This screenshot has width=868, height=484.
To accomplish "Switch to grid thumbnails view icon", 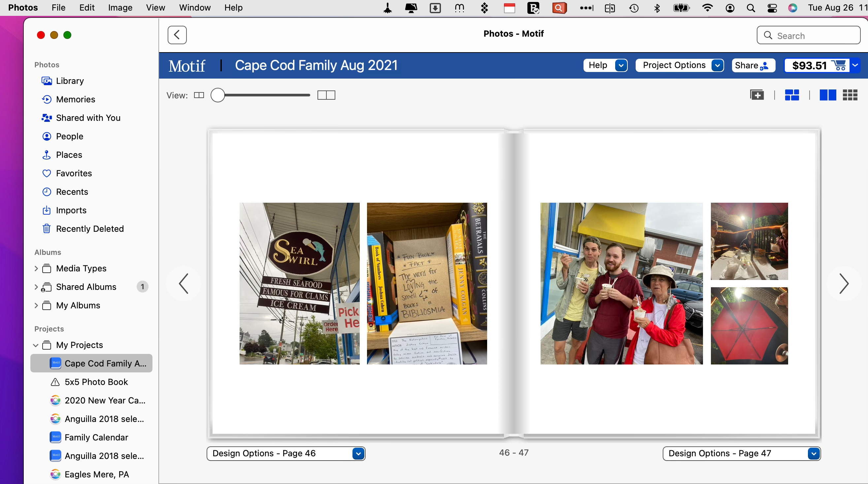I will (850, 95).
